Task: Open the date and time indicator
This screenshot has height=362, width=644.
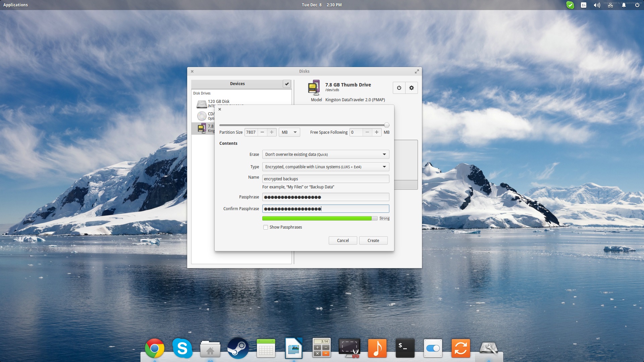Action: coord(322,5)
